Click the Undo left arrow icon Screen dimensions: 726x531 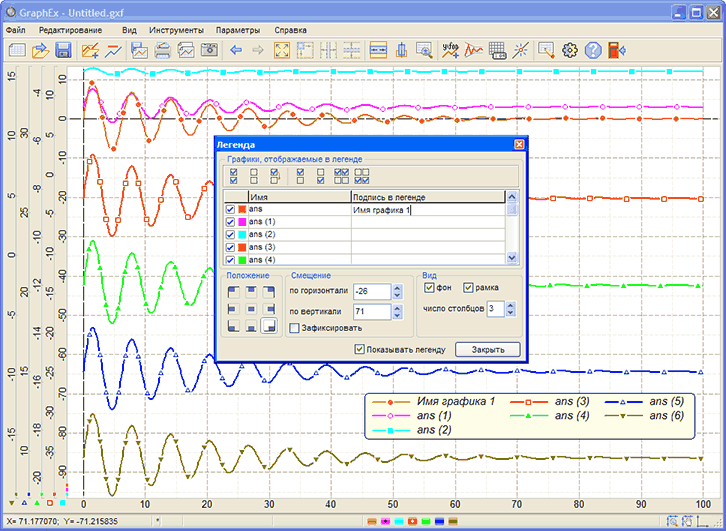(x=237, y=50)
